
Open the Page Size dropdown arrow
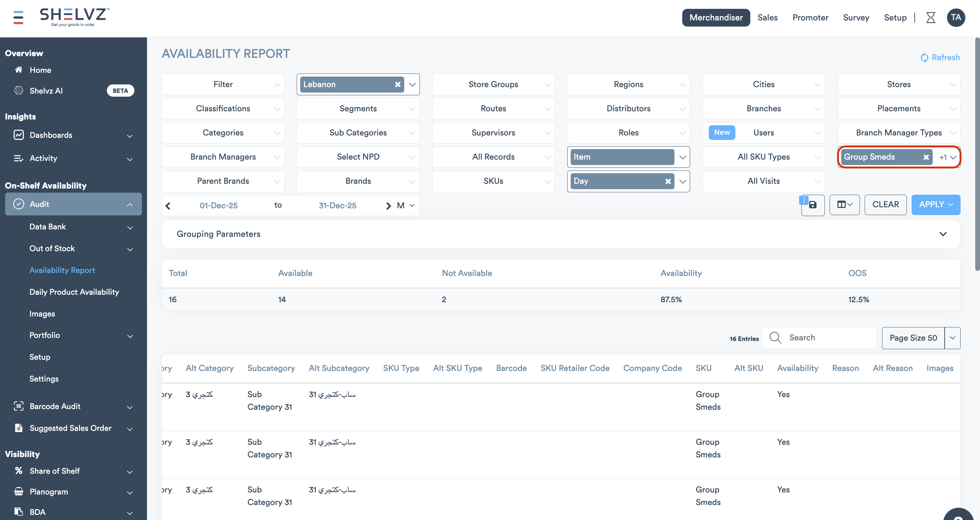click(952, 338)
